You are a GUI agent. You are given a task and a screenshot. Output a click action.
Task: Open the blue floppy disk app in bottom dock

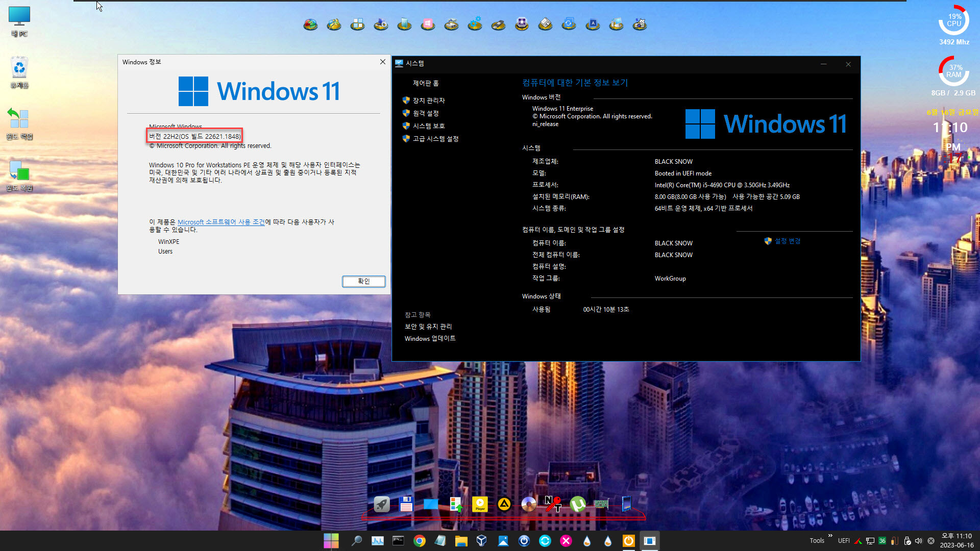(x=406, y=504)
